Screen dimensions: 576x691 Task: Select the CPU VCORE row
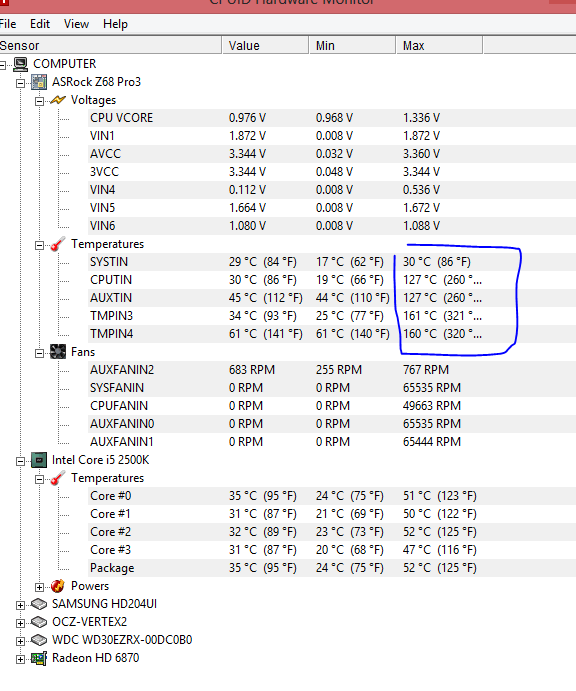tap(332, 118)
